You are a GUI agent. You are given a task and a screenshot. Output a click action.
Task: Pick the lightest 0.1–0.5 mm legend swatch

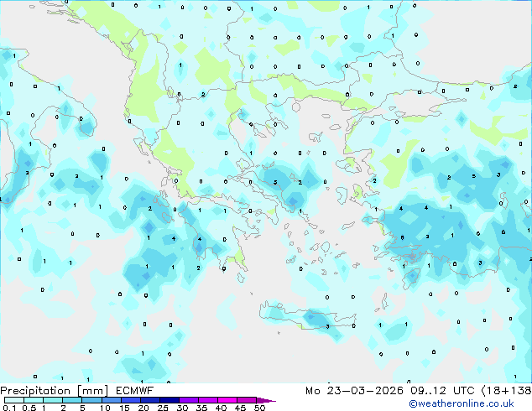[14, 400]
